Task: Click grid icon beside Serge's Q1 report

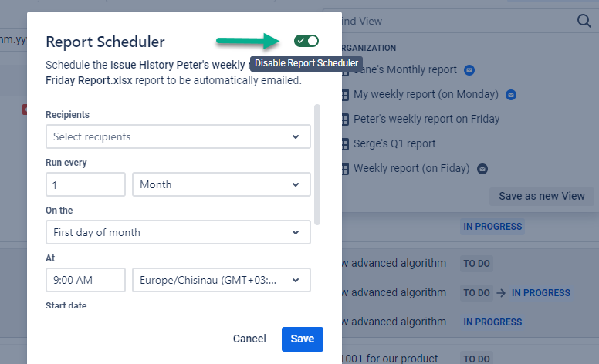Action: [345, 143]
